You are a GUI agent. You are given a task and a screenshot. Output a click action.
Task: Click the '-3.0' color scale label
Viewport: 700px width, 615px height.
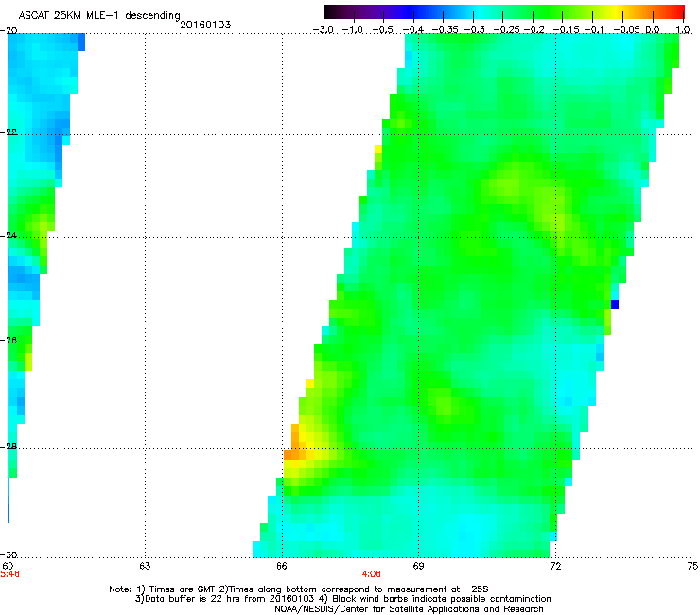[324, 30]
